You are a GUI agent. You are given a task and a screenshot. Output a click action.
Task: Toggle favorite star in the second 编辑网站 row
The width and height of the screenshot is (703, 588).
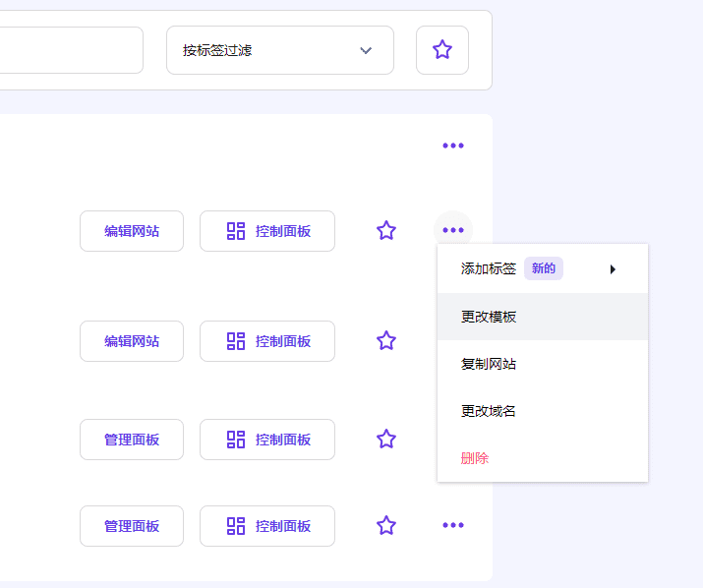pyautogui.click(x=386, y=341)
